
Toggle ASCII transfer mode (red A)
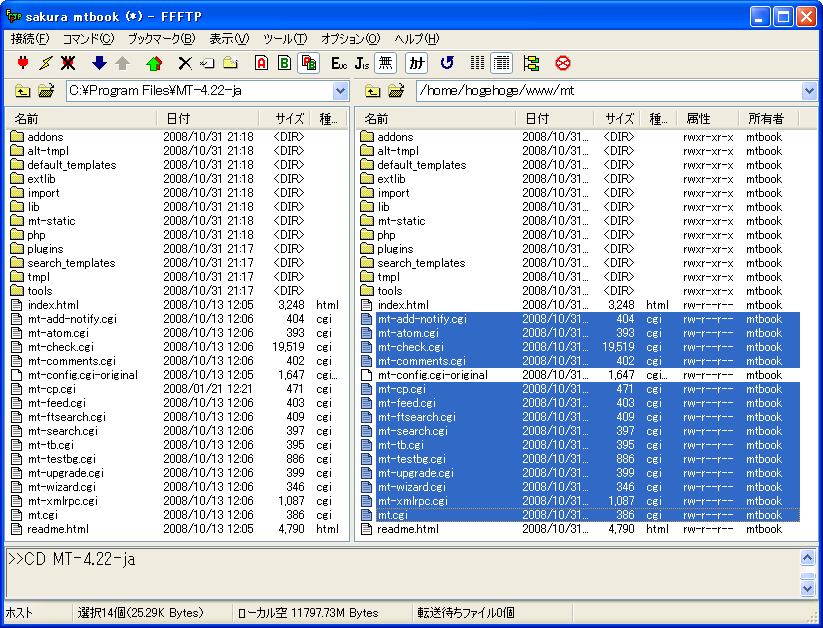(261, 63)
